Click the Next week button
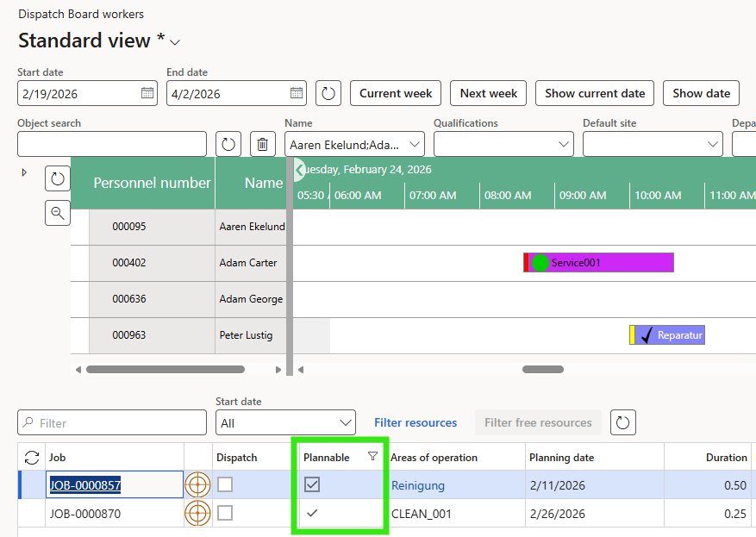This screenshot has width=756, height=537. coord(488,93)
